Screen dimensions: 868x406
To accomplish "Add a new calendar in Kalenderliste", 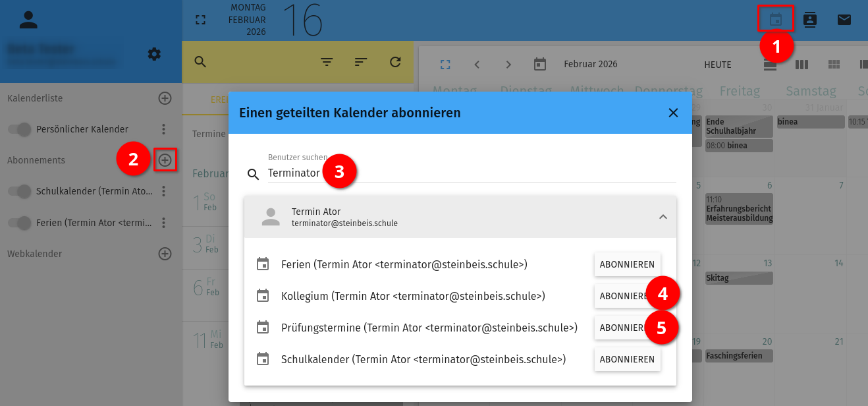I will [165, 98].
